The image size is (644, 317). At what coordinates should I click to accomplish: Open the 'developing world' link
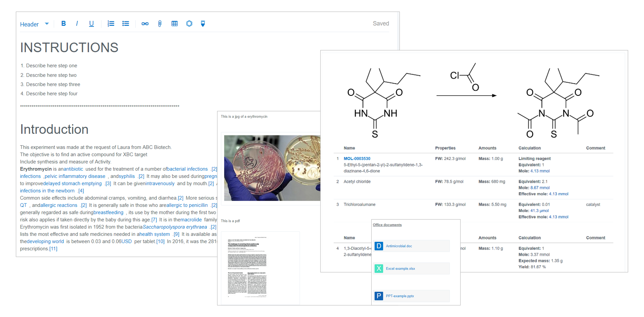[x=45, y=241]
